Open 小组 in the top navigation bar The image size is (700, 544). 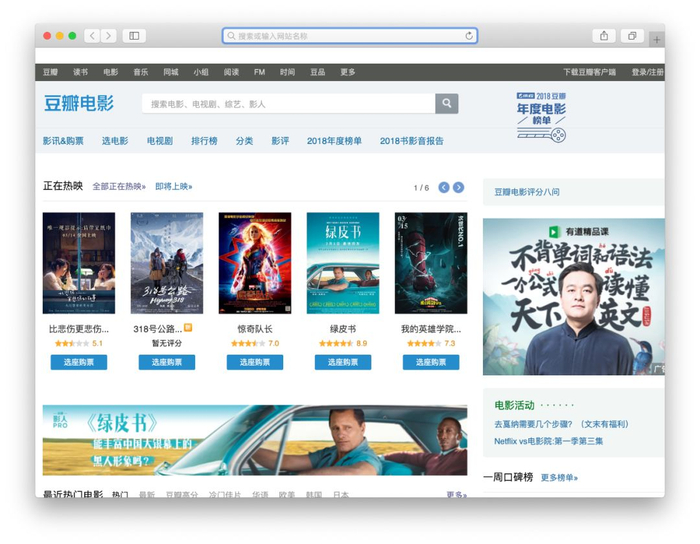click(x=201, y=72)
